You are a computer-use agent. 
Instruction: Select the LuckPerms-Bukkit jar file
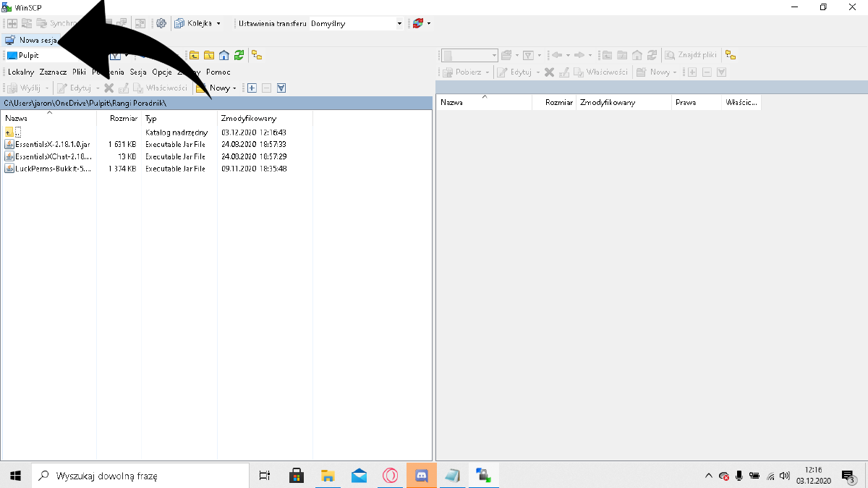51,169
